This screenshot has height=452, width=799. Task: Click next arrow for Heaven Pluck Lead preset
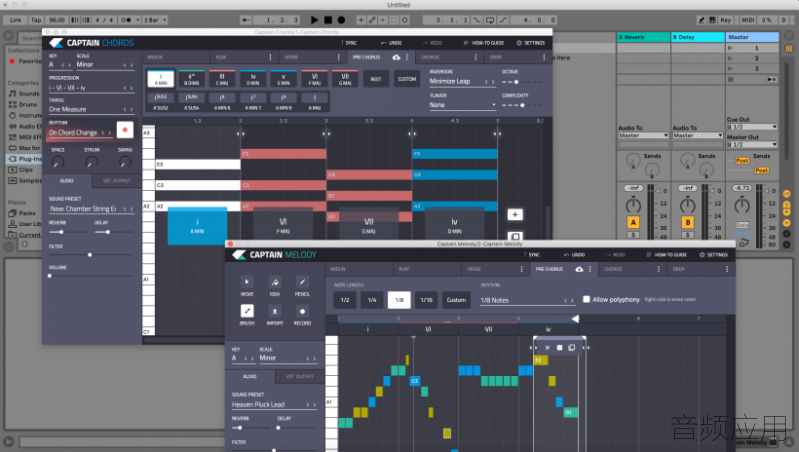click(314, 405)
